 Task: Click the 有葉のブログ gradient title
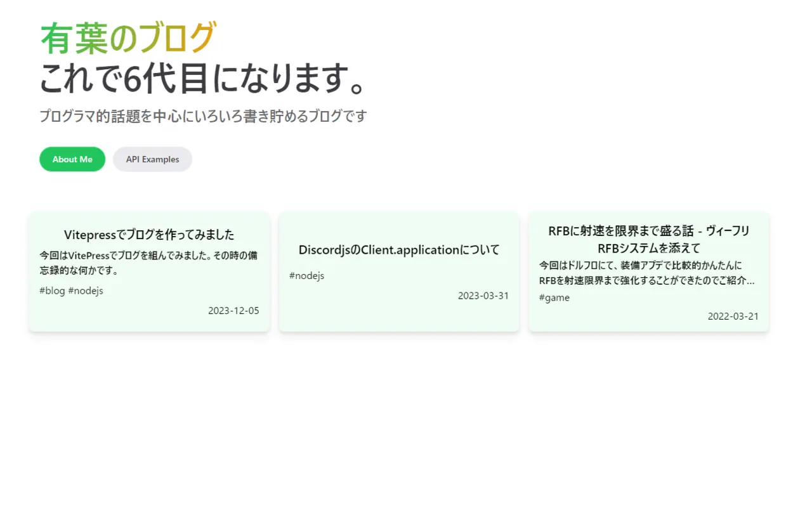(129, 38)
